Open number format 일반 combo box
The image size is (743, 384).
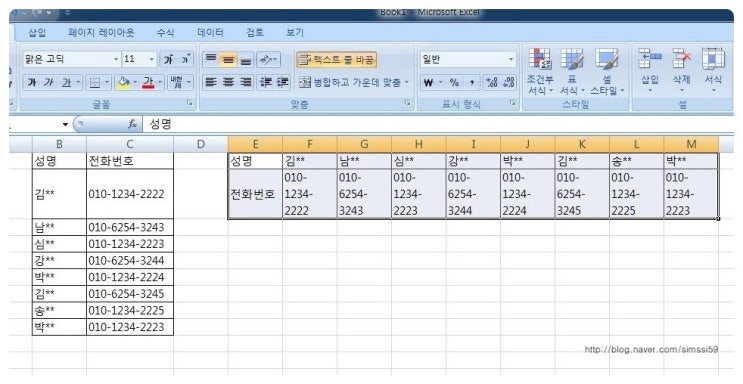click(x=468, y=59)
